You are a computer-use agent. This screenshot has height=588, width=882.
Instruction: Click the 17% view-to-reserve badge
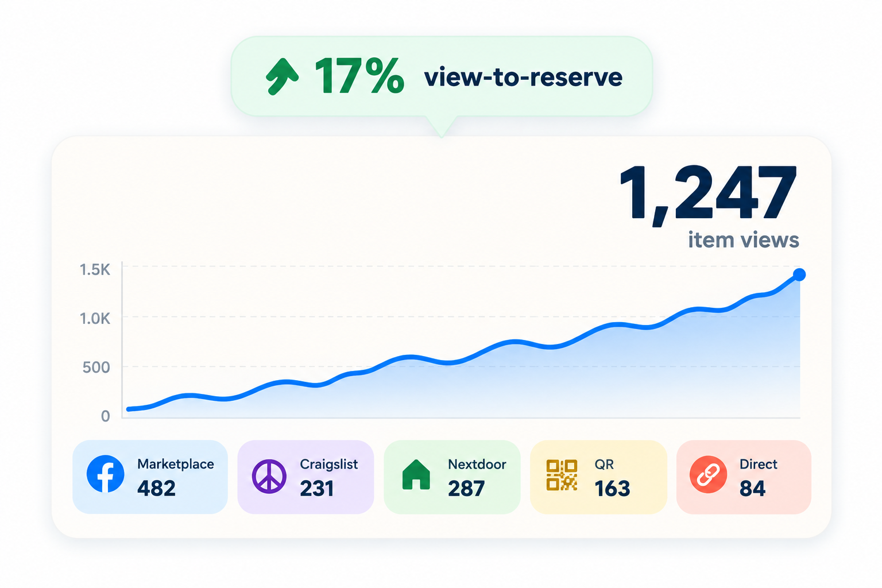442,76
